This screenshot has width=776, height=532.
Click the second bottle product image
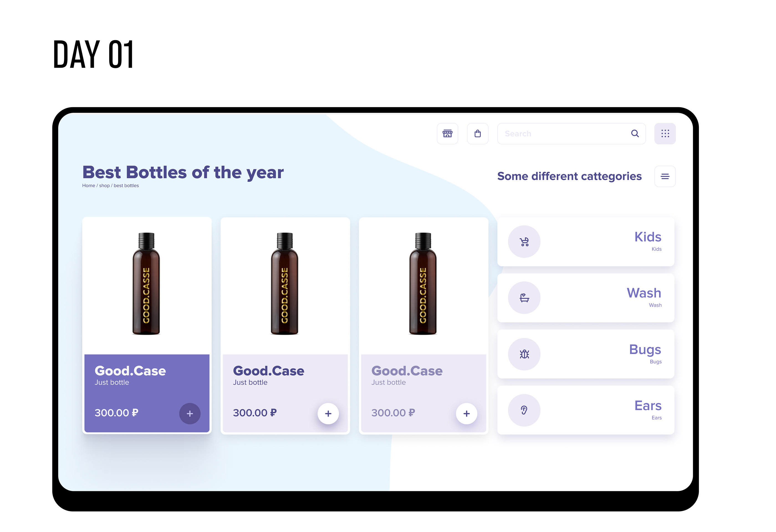[285, 284]
